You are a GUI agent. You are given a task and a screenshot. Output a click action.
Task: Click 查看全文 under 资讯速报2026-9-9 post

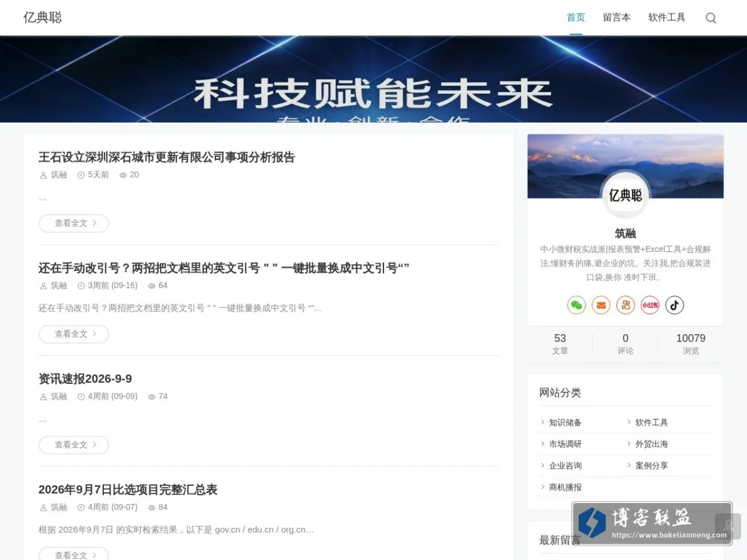(x=73, y=445)
